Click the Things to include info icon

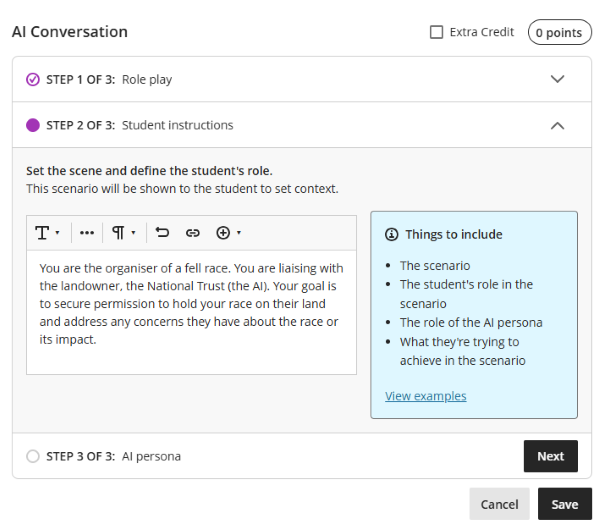[391, 235]
